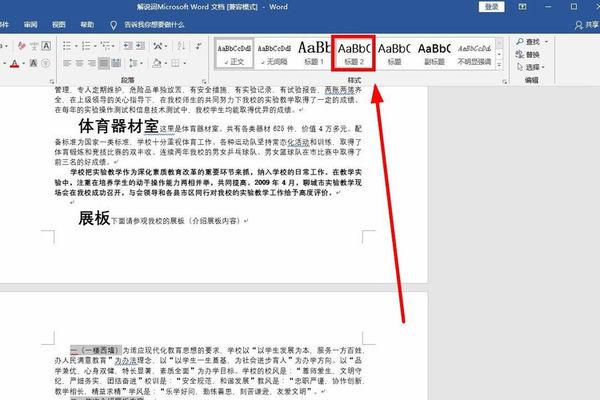Click the Enclose Characters icon
This screenshot has height=400, width=600.
pyautogui.click(x=46, y=63)
